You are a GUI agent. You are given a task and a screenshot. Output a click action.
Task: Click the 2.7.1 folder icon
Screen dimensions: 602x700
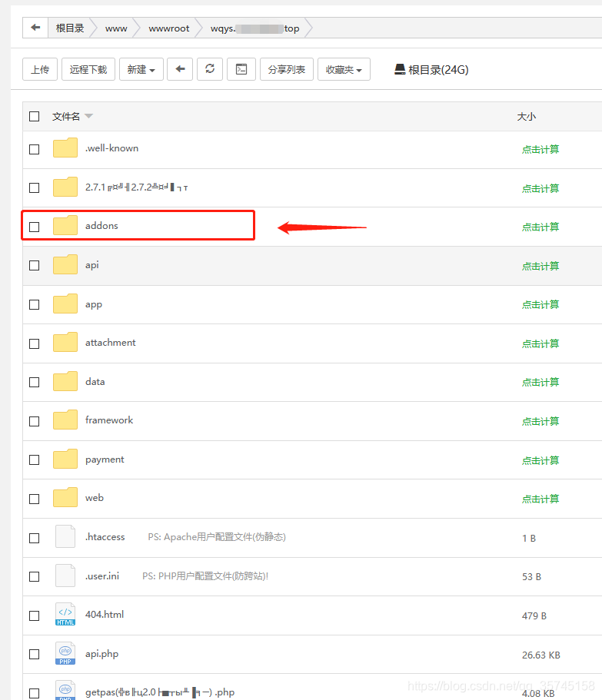[x=65, y=187]
